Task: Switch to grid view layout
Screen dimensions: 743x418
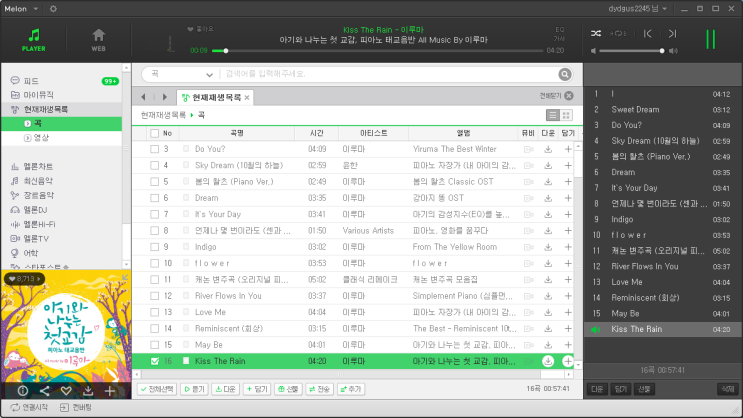Action: click(566, 115)
